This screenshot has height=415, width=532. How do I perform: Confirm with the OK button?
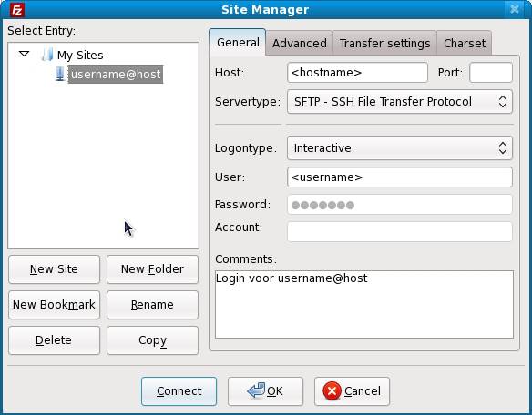coord(265,391)
